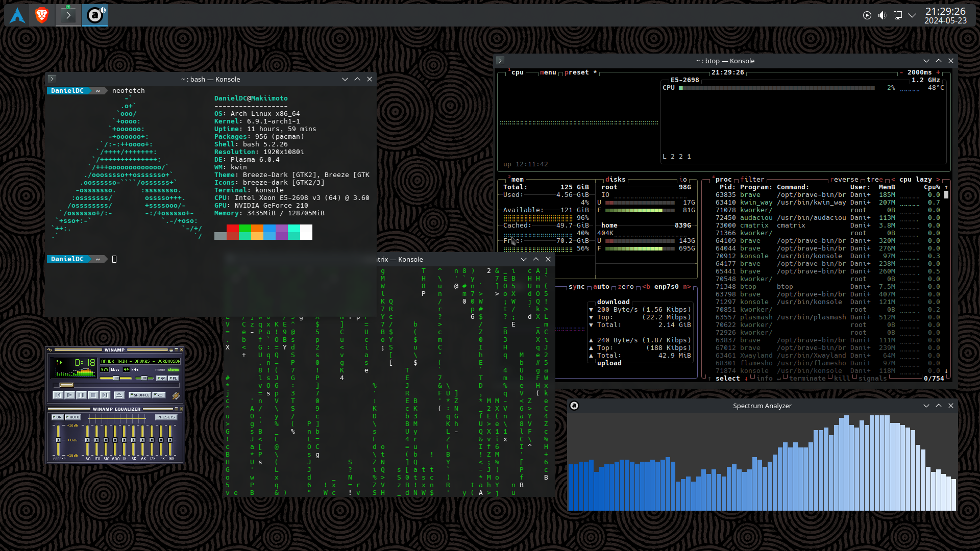Click kill in btop proc footer
980x551 pixels.
[842, 379]
